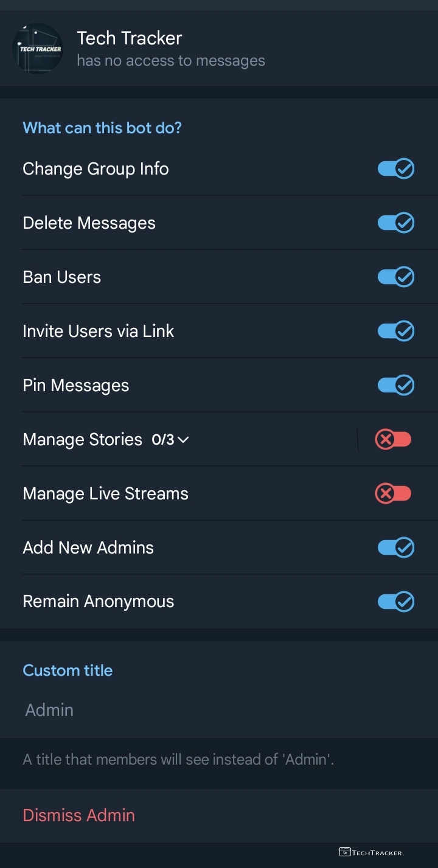Enable the Manage Stories toggle
The image size is (438, 868).
[394, 439]
